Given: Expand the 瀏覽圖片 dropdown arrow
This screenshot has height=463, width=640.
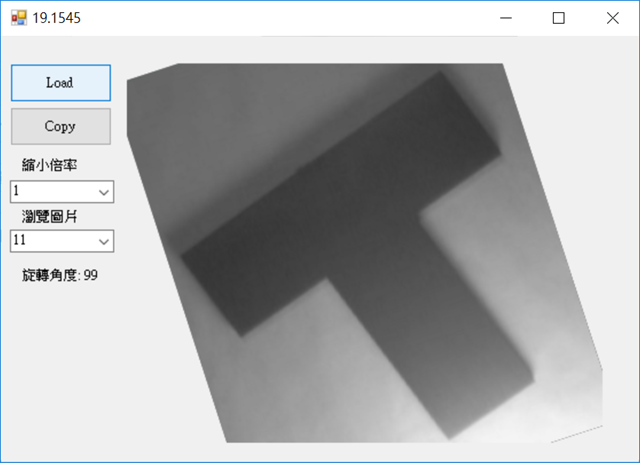Looking at the screenshot, I should [x=104, y=241].
